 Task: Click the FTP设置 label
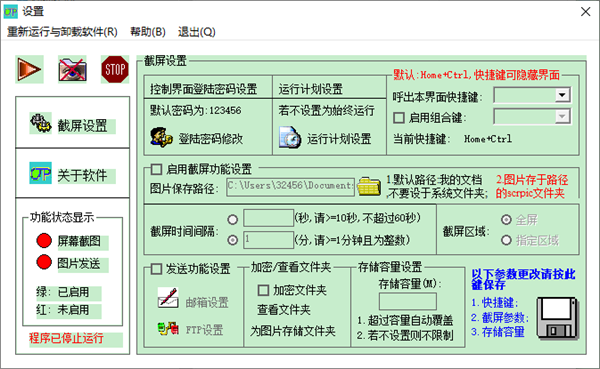[x=204, y=330]
